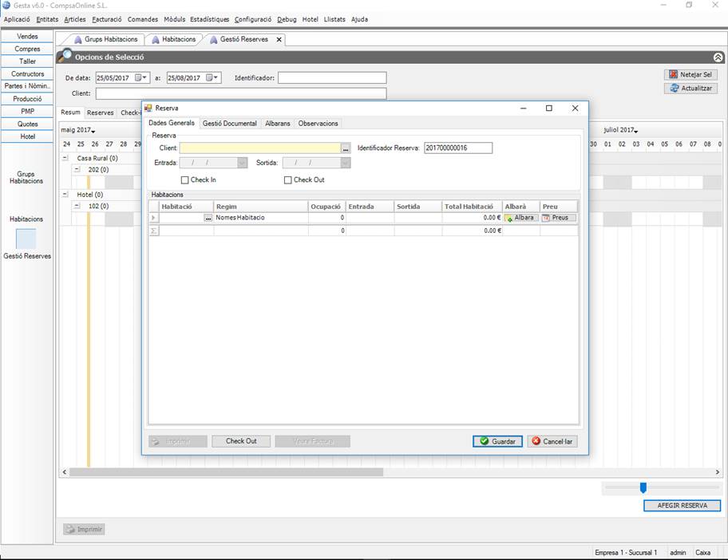
Task: Focus the Client field in Reserva dialog
Action: click(x=260, y=148)
